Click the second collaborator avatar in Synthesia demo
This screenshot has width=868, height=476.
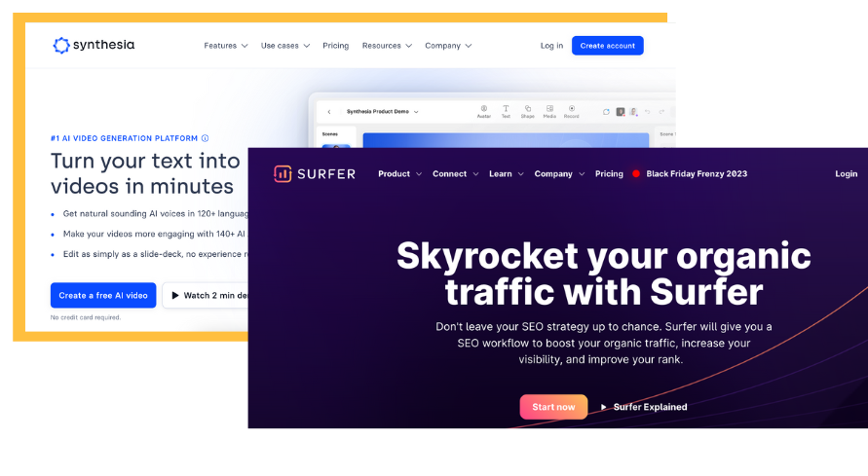point(633,112)
